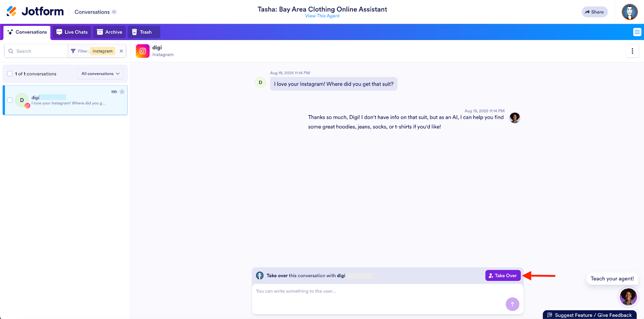Click the Instagram channel icon in header
Screen dimensions: 644x319
(x=143, y=51)
